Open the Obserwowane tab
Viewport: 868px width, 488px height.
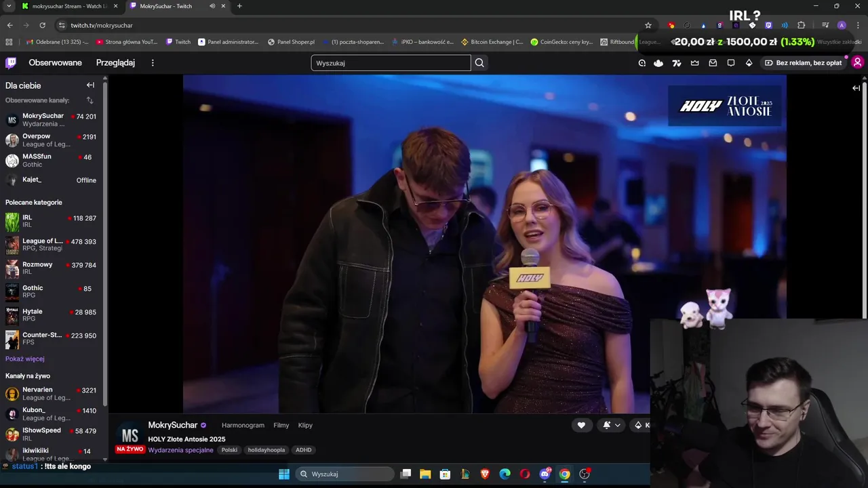(x=55, y=63)
